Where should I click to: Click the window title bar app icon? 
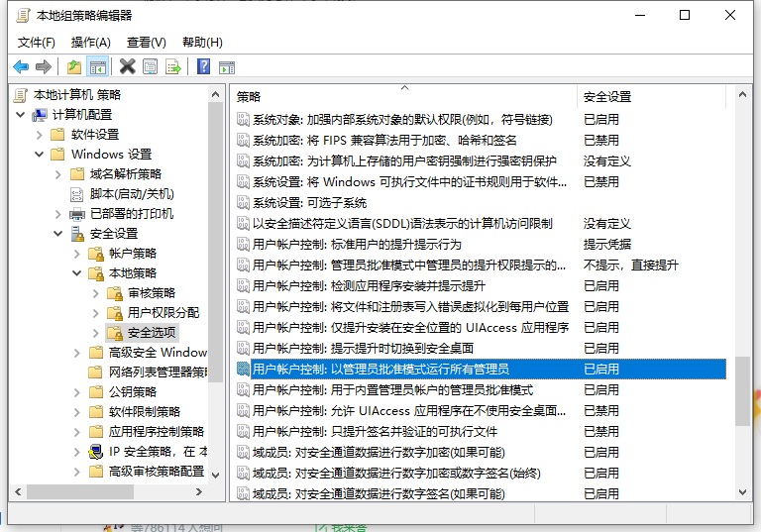click(x=22, y=16)
